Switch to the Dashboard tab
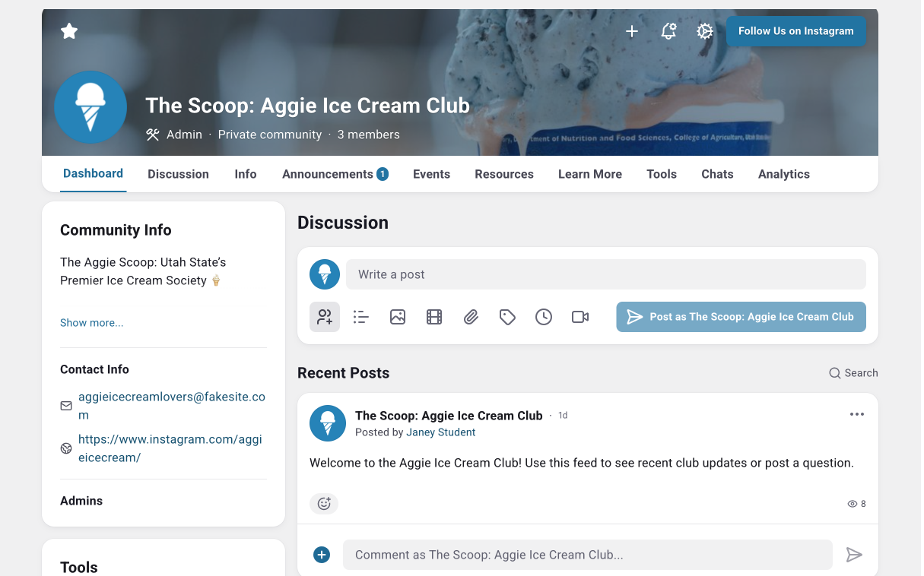This screenshot has height=576, width=924. point(93,174)
